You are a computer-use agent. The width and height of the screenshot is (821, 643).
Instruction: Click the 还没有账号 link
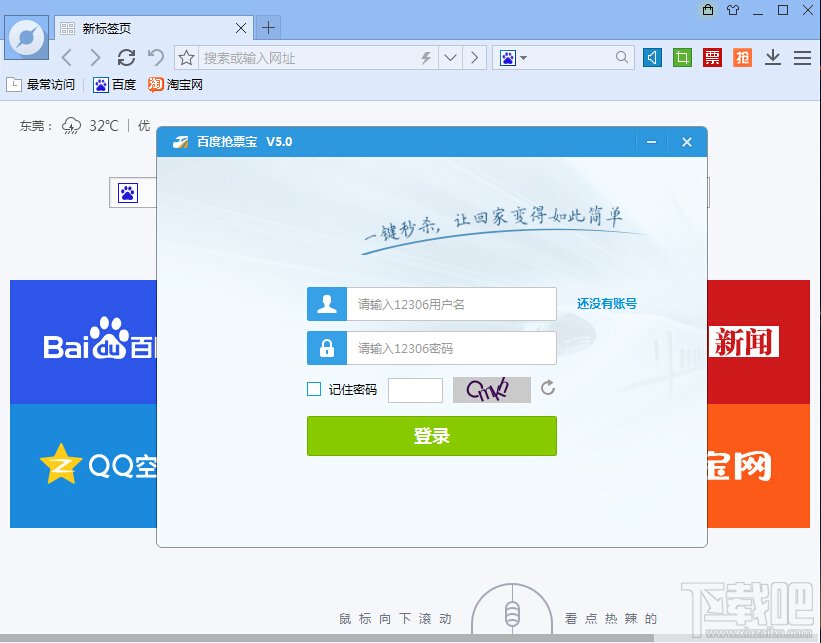pos(607,303)
